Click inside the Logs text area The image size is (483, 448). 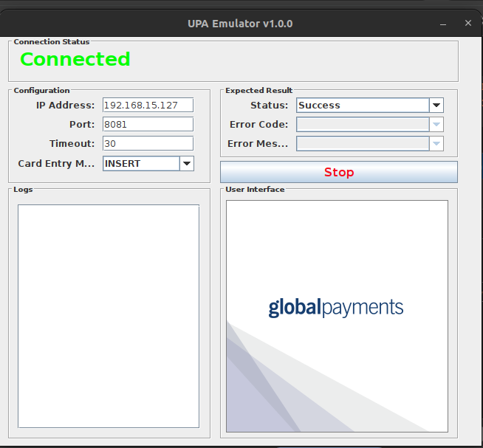pyautogui.click(x=109, y=316)
